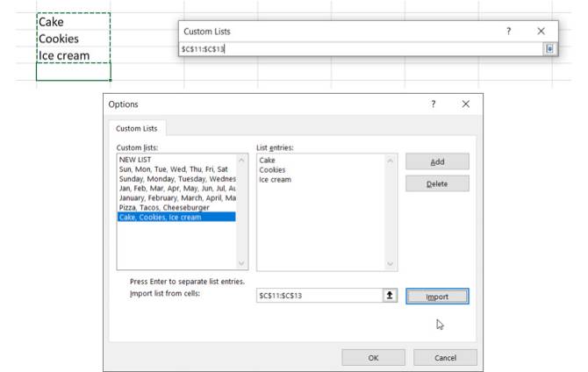The height and width of the screenshot is (372, 588).
Task: Click the Custom lists scrollbar up arrow
Action: pos(241,161)
